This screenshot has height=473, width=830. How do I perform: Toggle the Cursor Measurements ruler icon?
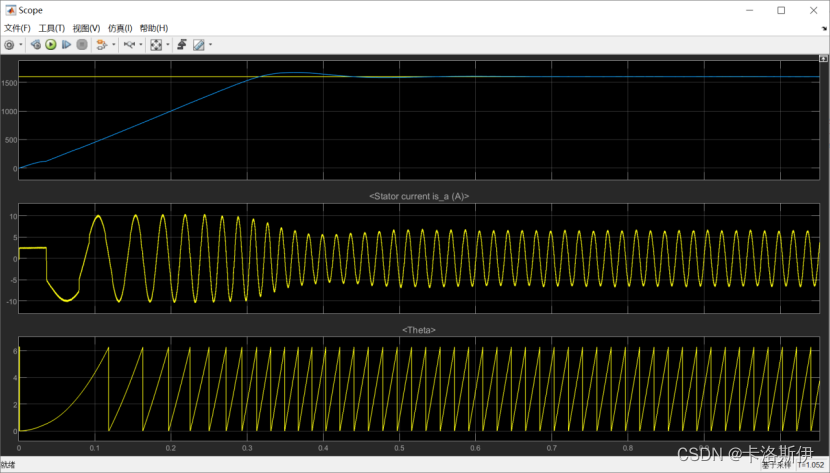(x=199, y=45)
